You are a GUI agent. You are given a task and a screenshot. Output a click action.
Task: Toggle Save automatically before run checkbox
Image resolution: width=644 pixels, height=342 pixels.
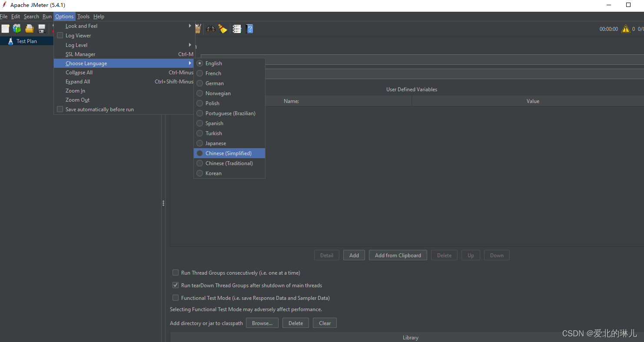pyautogui.click(x=60, y=109)
